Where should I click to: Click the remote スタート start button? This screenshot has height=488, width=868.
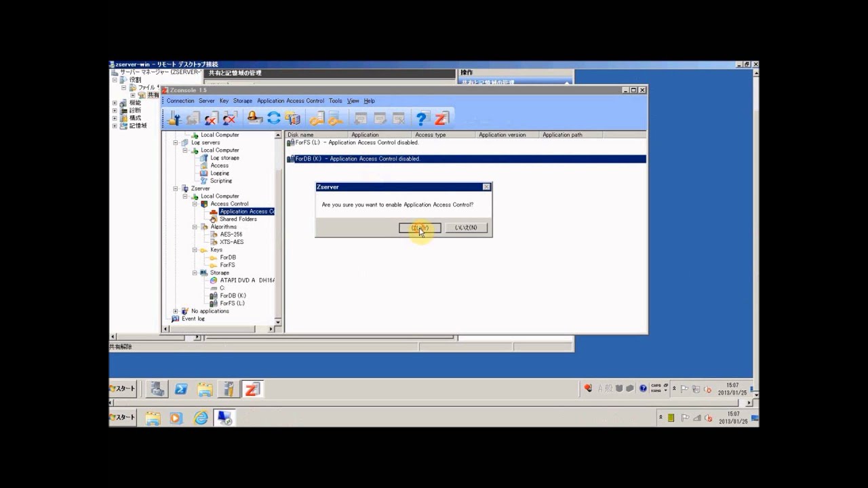pos(123,389)
